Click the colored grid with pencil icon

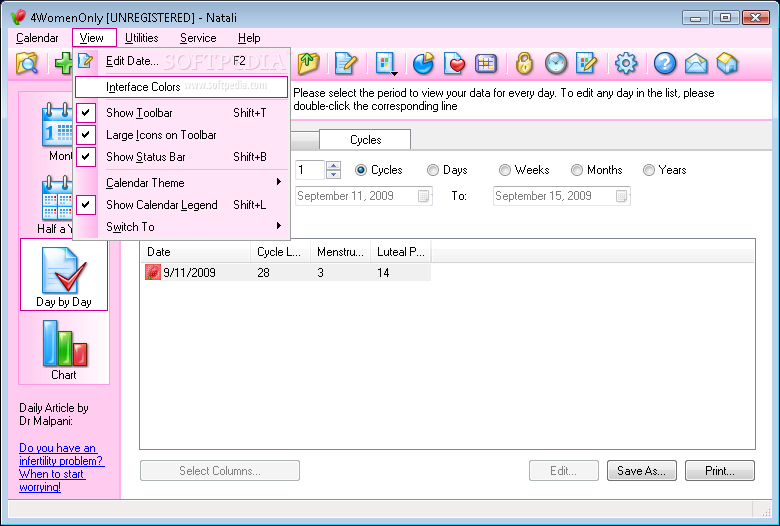[586, 63]
